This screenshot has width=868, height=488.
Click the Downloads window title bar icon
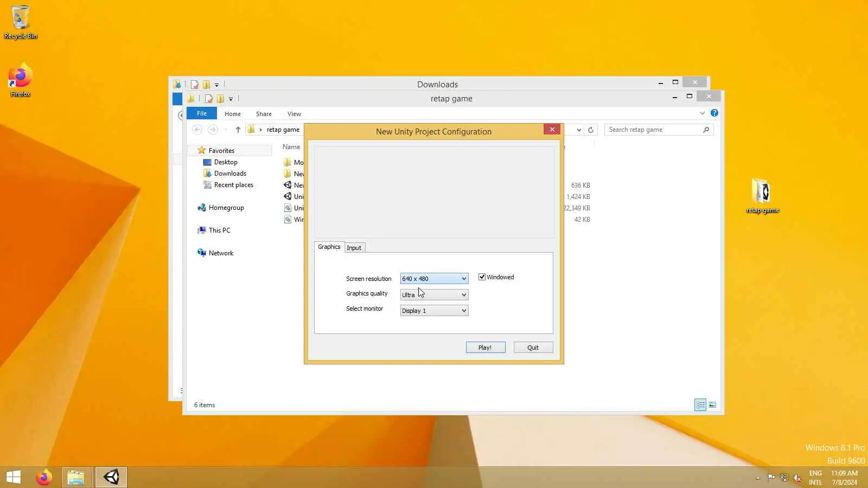177,85
